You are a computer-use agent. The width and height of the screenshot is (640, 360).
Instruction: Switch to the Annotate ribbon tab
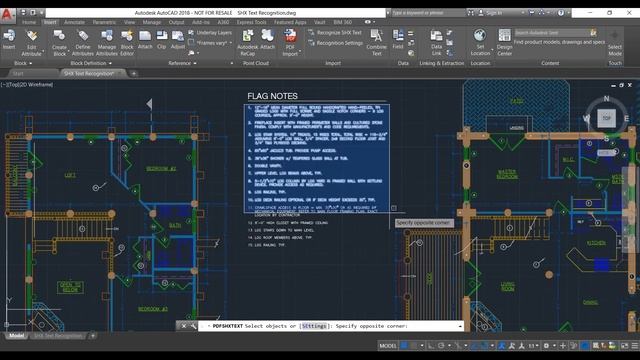74,22
